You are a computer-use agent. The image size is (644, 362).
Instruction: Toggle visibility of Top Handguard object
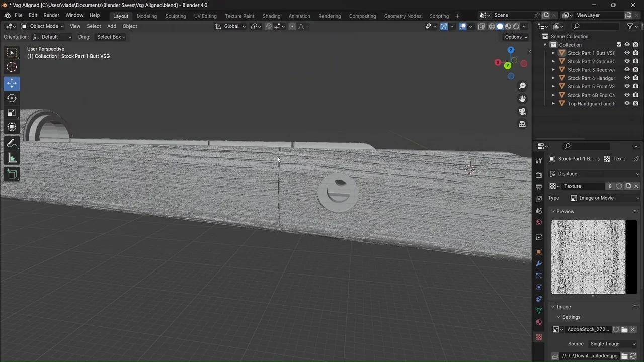click(627, 103)
